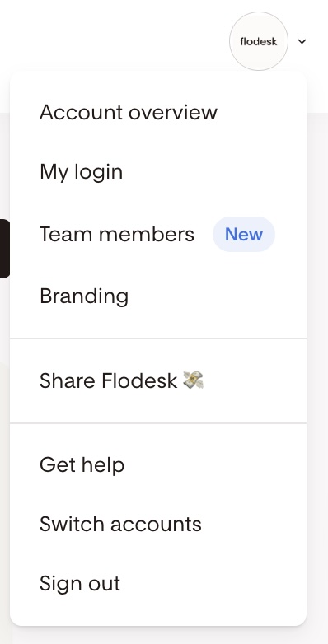Click the dark tab on the left edge
This screenshot has height=644, width=328.
click(x=4, y=249)
